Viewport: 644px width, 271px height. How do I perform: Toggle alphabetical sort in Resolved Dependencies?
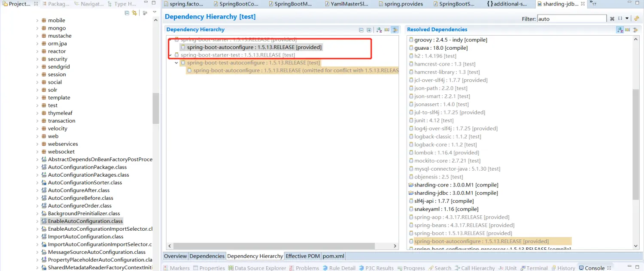(x=620, y=30)
